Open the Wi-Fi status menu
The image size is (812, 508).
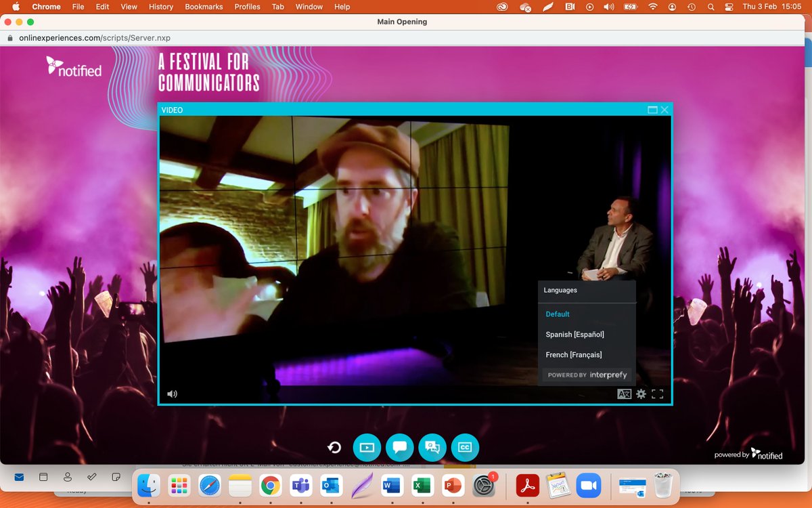(x=652, y=7)
